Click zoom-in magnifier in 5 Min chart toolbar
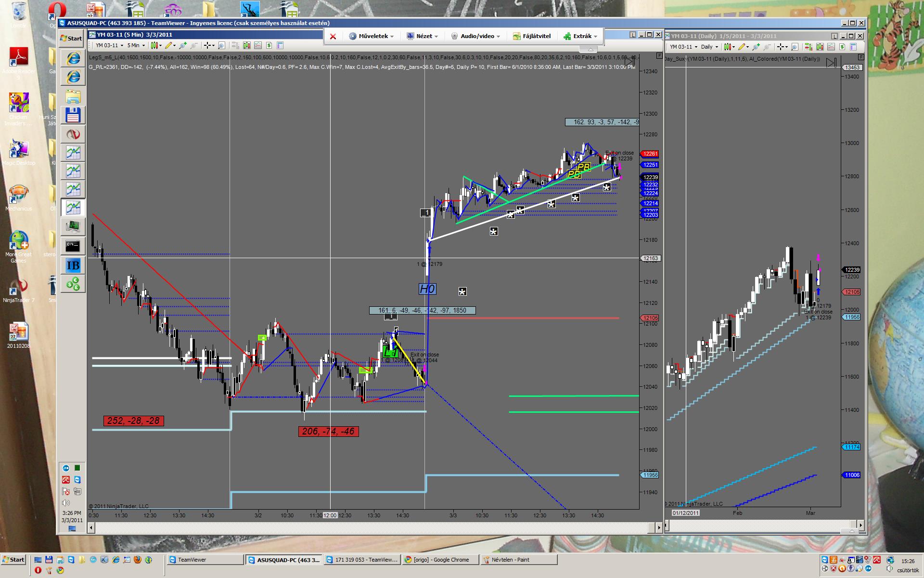 pos(182,45)
